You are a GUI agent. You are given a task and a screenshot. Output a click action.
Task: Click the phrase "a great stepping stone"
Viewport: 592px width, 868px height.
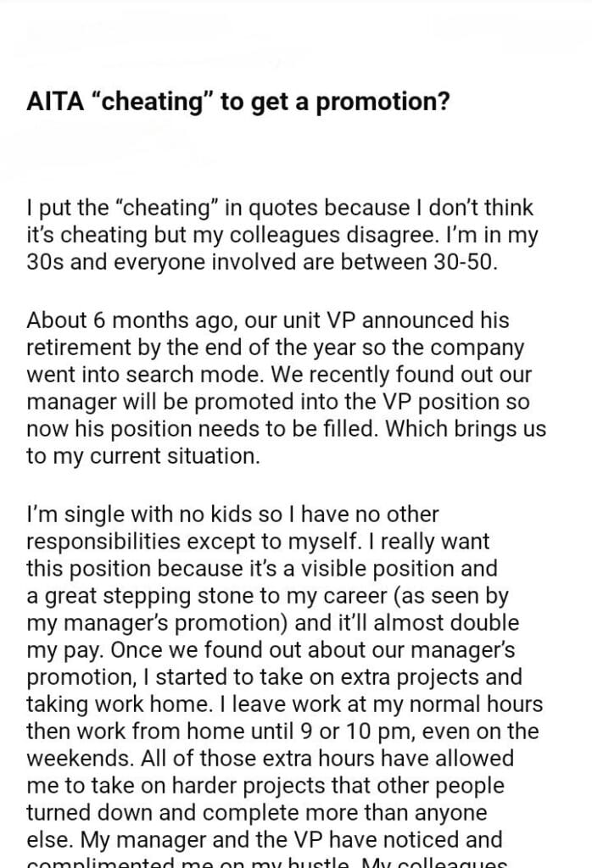(x=124, y=595)
